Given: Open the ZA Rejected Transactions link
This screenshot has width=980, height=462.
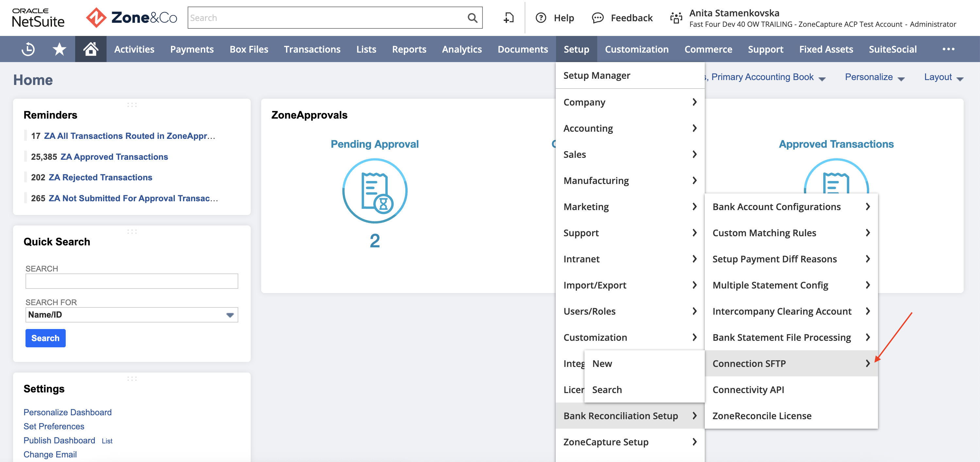Looking at the screenshot, I should pyautogui.click(x=101, y=177).
